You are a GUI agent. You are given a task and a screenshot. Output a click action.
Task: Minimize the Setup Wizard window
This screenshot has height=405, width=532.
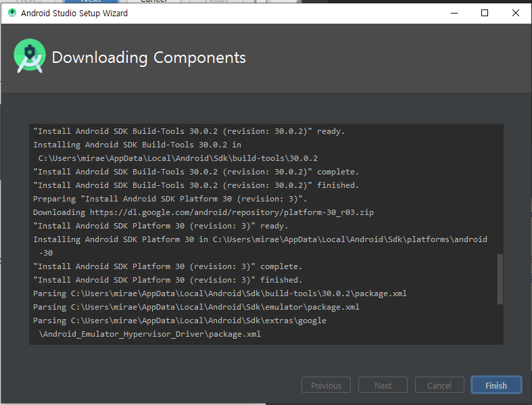pos(454,13)
